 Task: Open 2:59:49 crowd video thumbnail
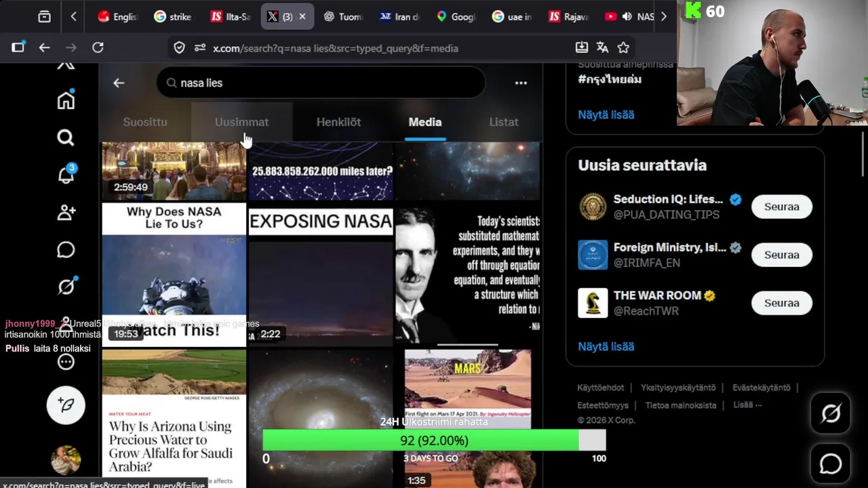tap(174, 171)
